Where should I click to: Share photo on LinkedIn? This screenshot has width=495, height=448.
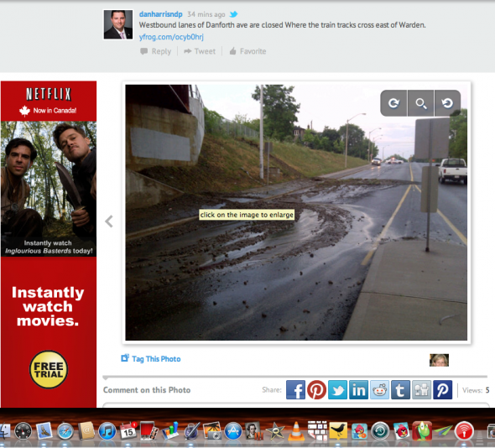pyautogui.click(x=358, y=390)
